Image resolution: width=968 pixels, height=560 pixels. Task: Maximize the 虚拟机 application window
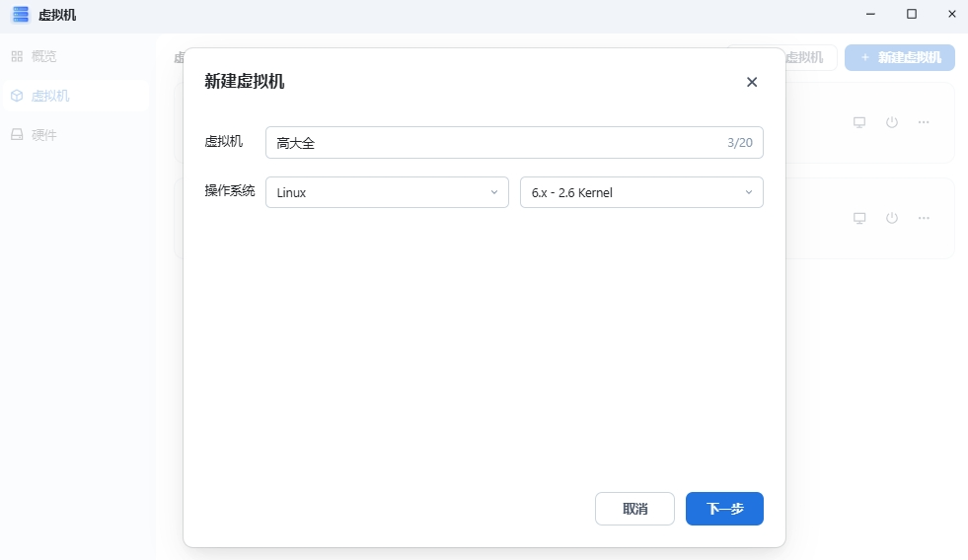912,14
